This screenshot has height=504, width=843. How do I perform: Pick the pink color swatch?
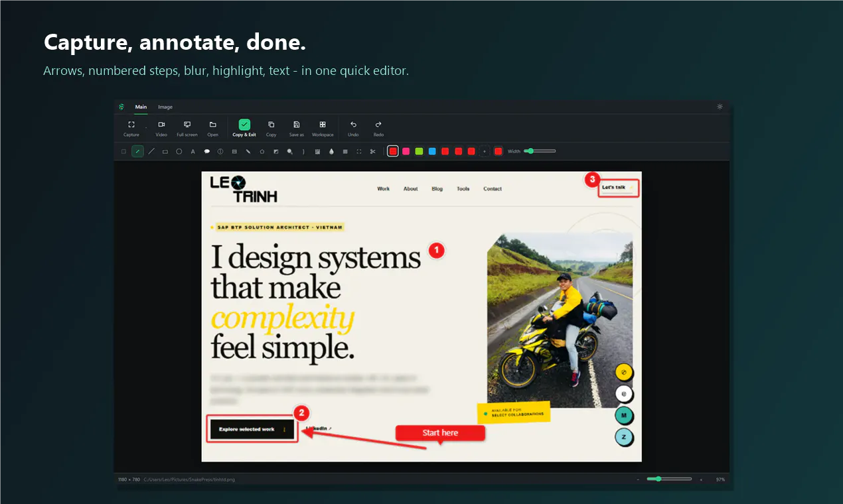click(406, 151)
